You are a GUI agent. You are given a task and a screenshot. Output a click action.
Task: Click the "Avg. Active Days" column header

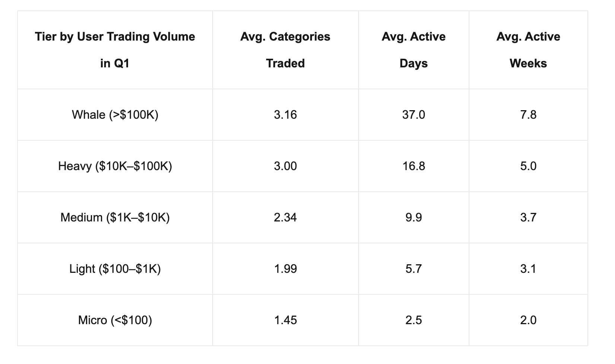pos(413,50)
